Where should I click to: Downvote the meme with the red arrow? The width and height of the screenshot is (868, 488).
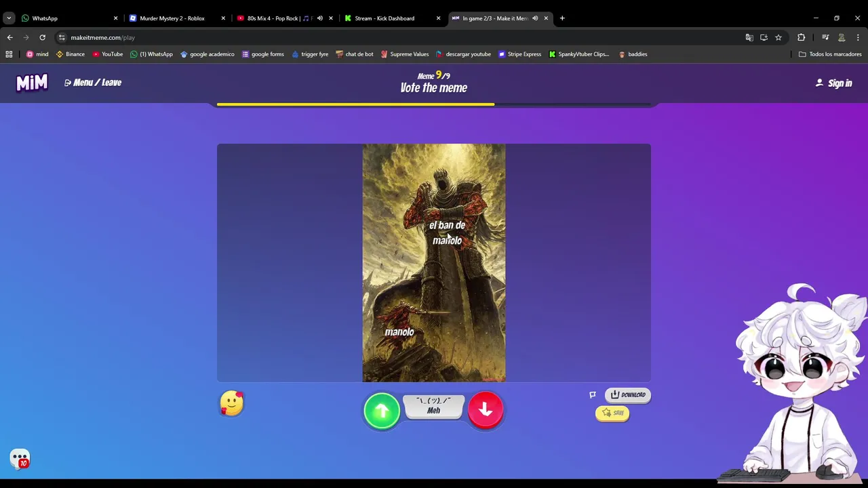tap(486, 410)
